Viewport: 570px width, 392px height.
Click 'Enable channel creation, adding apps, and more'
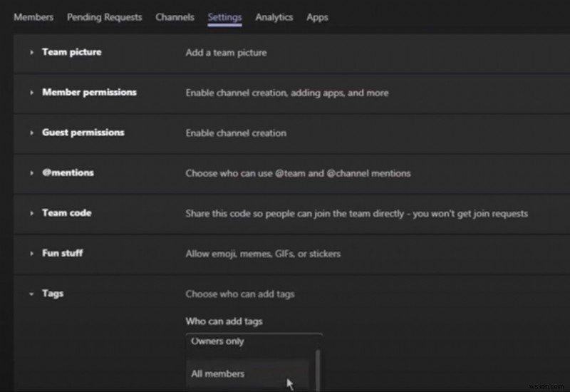287,93
